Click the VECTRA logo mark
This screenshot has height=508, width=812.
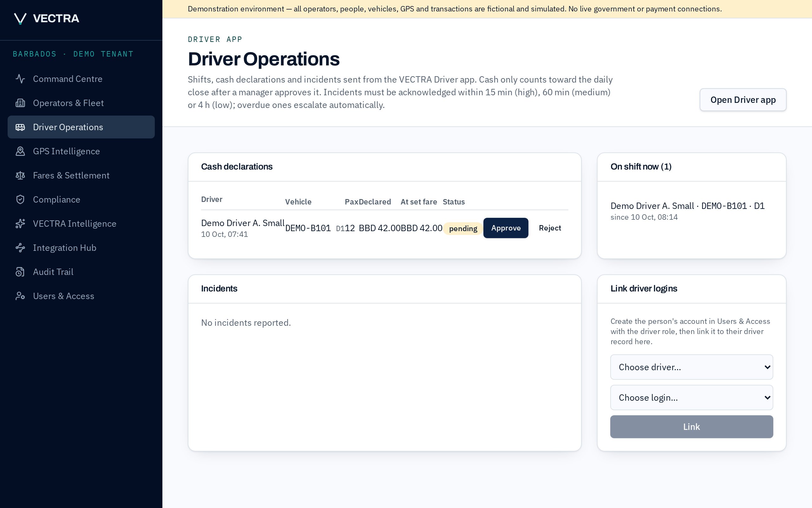(20, 18)
